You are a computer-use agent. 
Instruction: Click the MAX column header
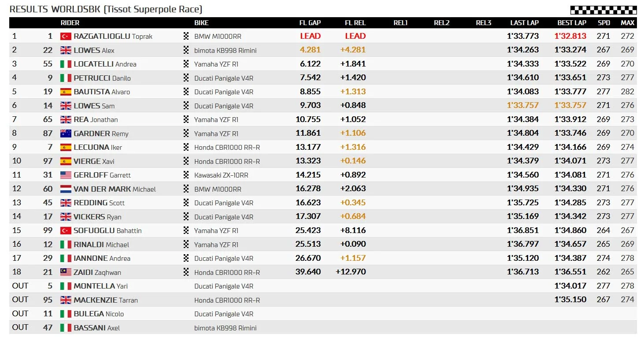click(628, 23)
